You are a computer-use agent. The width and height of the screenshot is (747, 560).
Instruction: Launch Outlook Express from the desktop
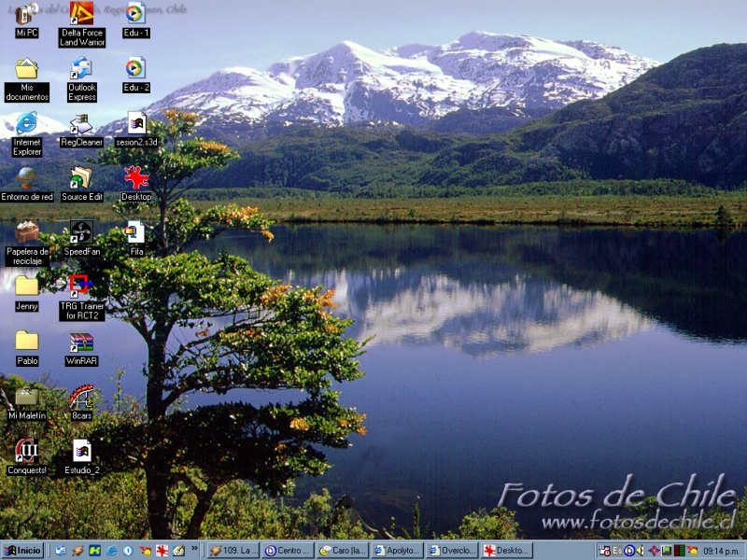[81, 69]
